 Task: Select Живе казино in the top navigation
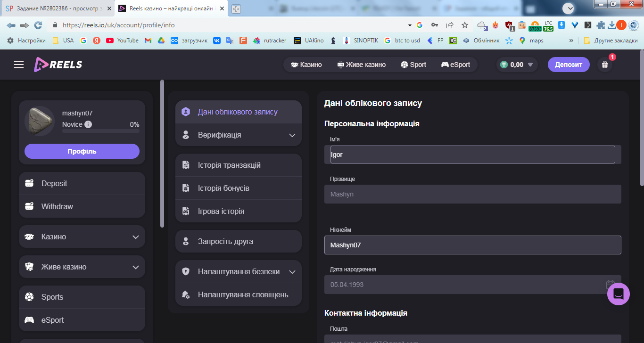point(362,65)
